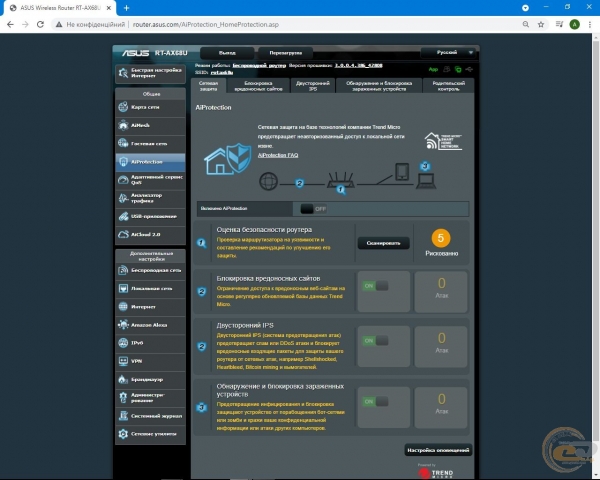Select AiProtection in the sidebar
This screenshot has width=600, height=480.
coord(150,162)
